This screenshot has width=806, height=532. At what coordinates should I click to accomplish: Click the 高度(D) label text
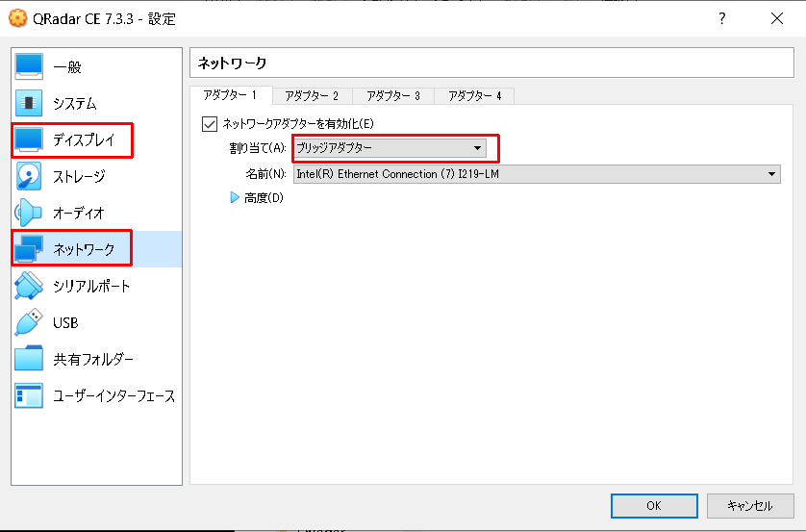[x=264, y=198]
